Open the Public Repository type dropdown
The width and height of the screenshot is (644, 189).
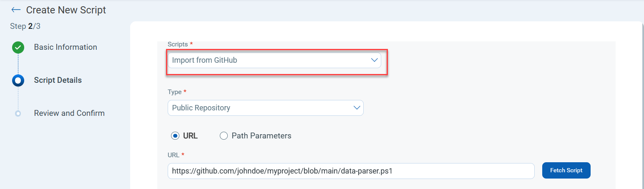coord(265,108)
